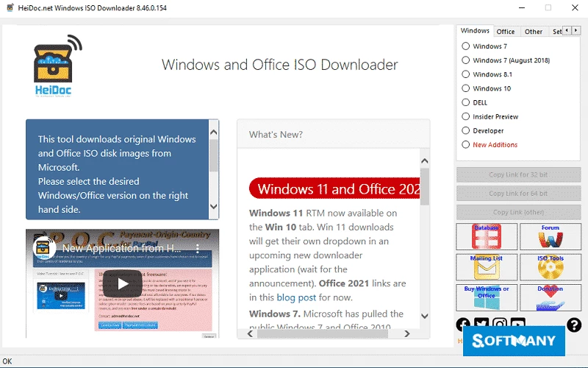Open ISO Tools disc icon
The width and height of the screenshot is (588, 368).
550,267
